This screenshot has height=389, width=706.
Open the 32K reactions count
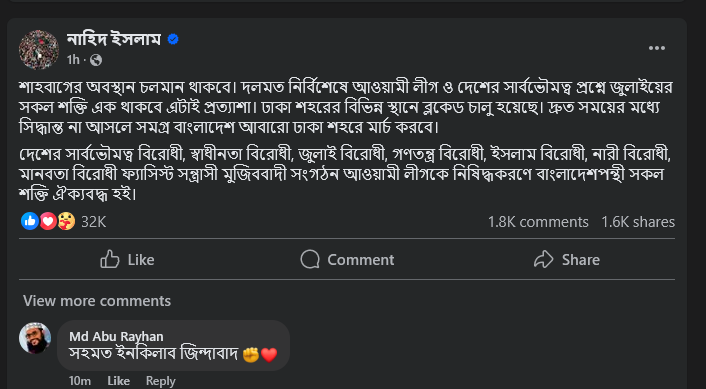(x=93, y=222)
